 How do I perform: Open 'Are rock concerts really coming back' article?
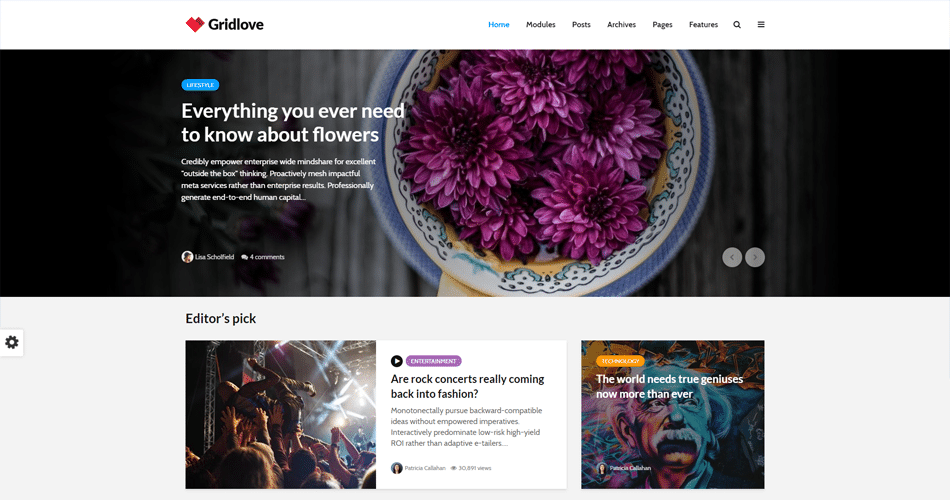click(x=467, y=386)
